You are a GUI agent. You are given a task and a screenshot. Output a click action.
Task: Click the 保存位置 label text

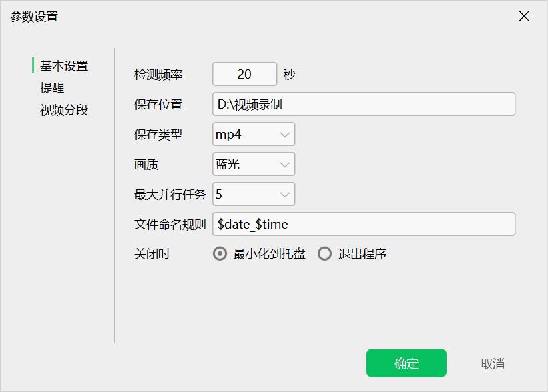(x=158, y=105)
